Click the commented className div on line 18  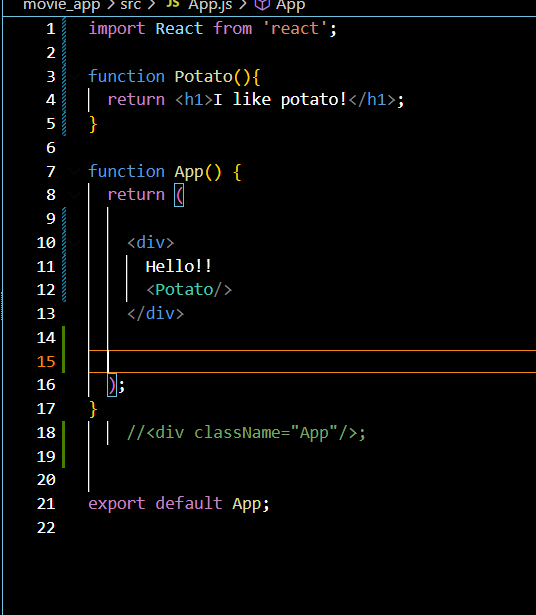pyautogui.click(x=246, y=433)
